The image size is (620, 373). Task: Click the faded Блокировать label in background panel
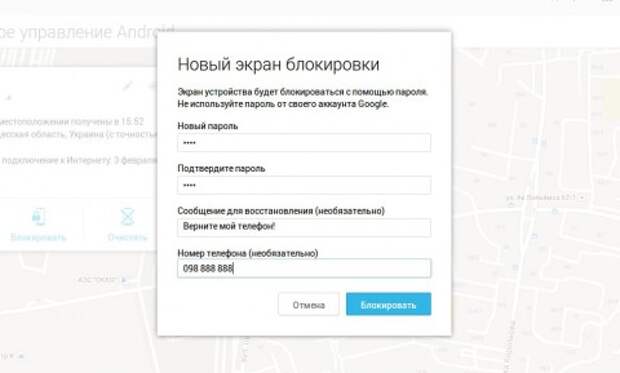38,237
